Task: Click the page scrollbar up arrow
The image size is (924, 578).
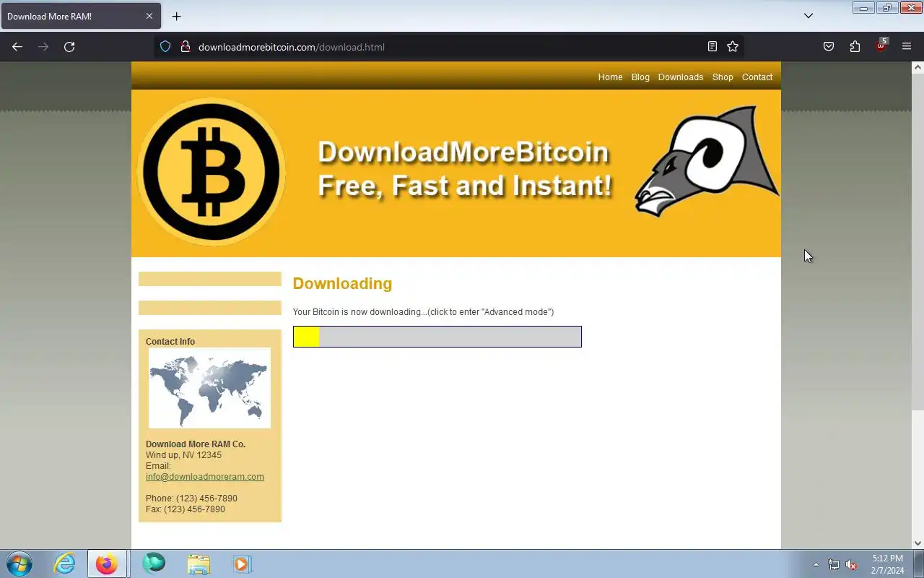Action: pos(918,67)
